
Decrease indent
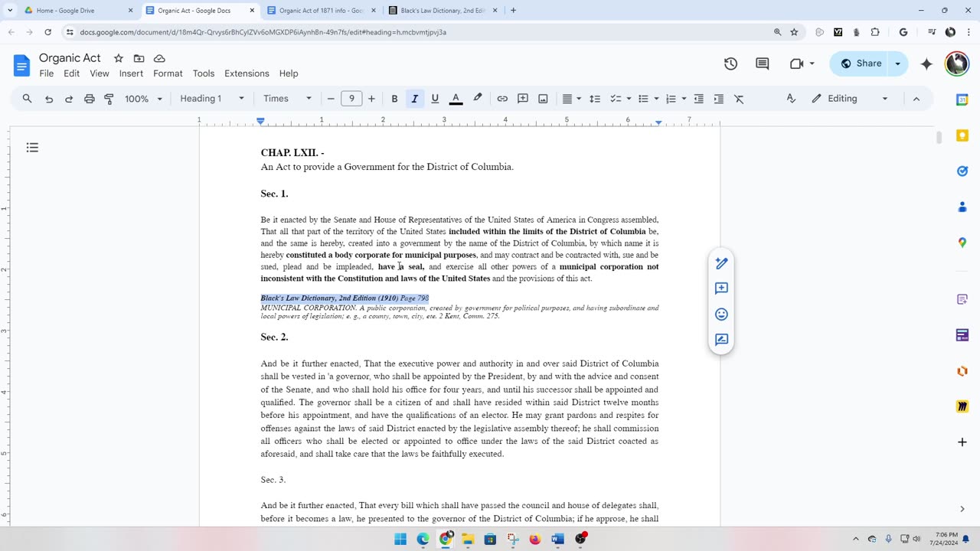pos(698,99)
